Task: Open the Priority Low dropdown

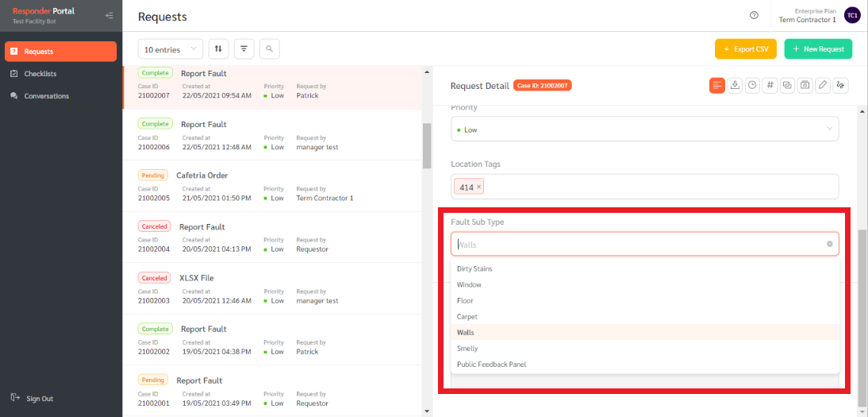Action: pos(645,129)
